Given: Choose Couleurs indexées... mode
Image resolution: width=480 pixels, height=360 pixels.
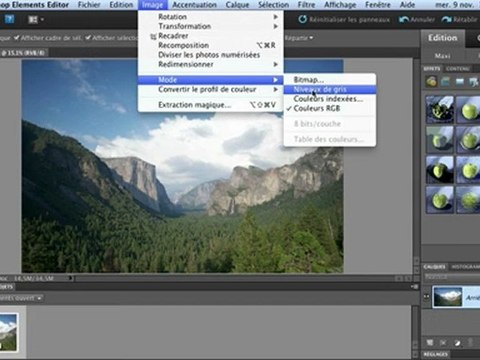Looking at the screenshot, I should click(x=330, y=99).
